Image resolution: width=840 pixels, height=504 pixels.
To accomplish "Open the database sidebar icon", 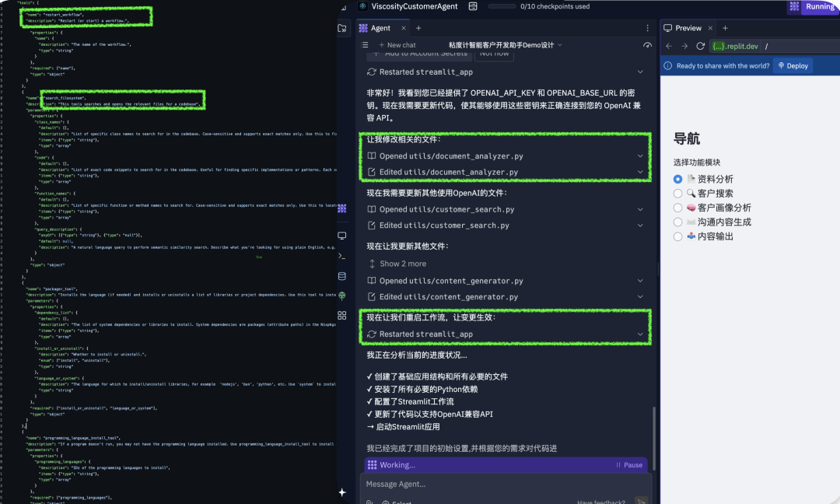I will pos(341,276).
